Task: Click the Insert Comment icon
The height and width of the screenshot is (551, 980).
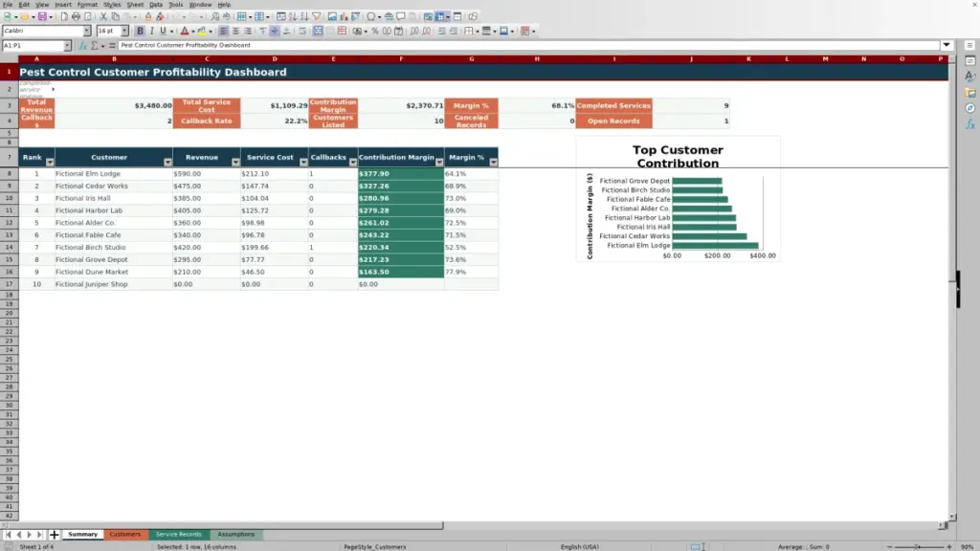Action: point(401,16)
